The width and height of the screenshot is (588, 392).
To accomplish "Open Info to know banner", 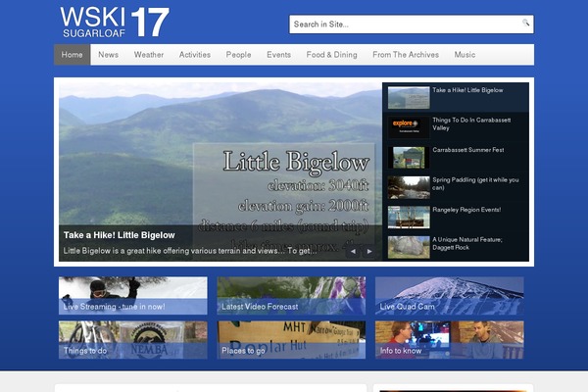I will pyautogui.click(x=449, y=340).
